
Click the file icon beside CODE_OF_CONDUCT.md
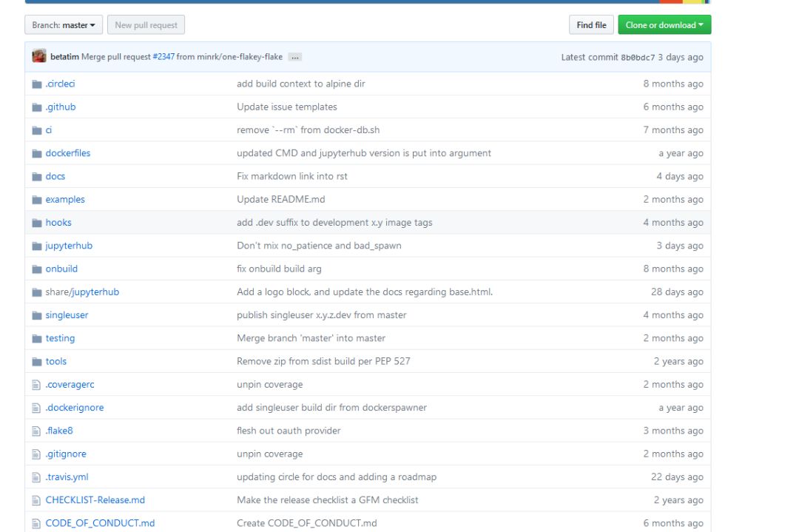click(x=36, y=523)
